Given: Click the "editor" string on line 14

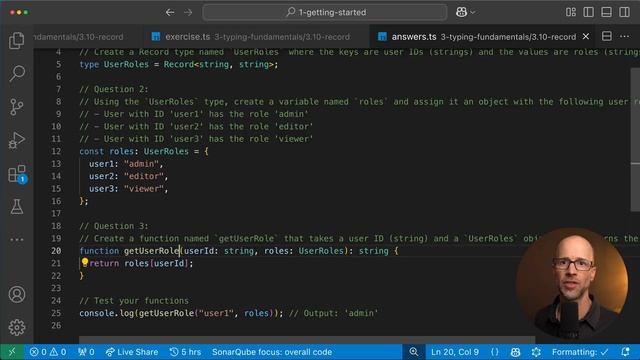Looking at the screenshot, I should point(143,176).
